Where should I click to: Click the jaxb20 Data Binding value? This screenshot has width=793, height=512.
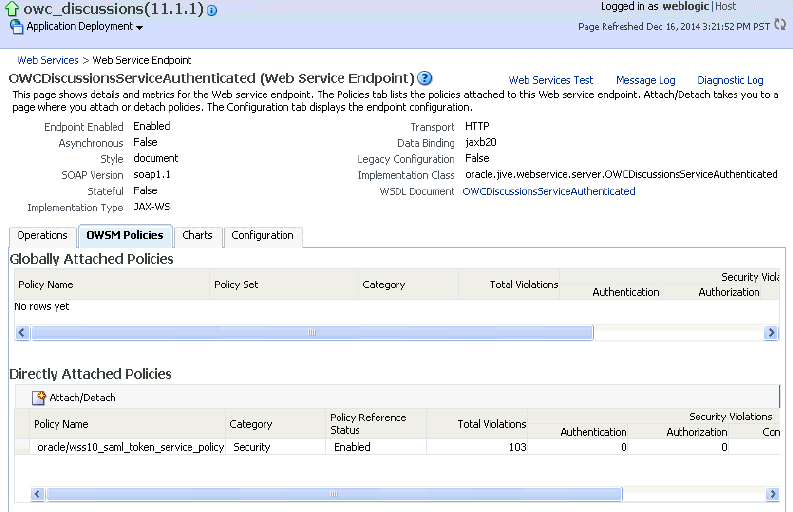coord(480,142)
